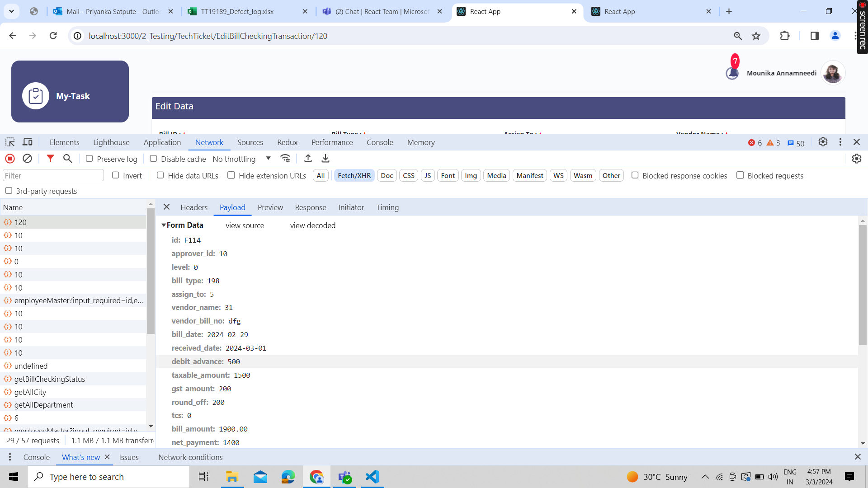Select the All request type filter
868x488 pixels.
(x=321, y=175)
